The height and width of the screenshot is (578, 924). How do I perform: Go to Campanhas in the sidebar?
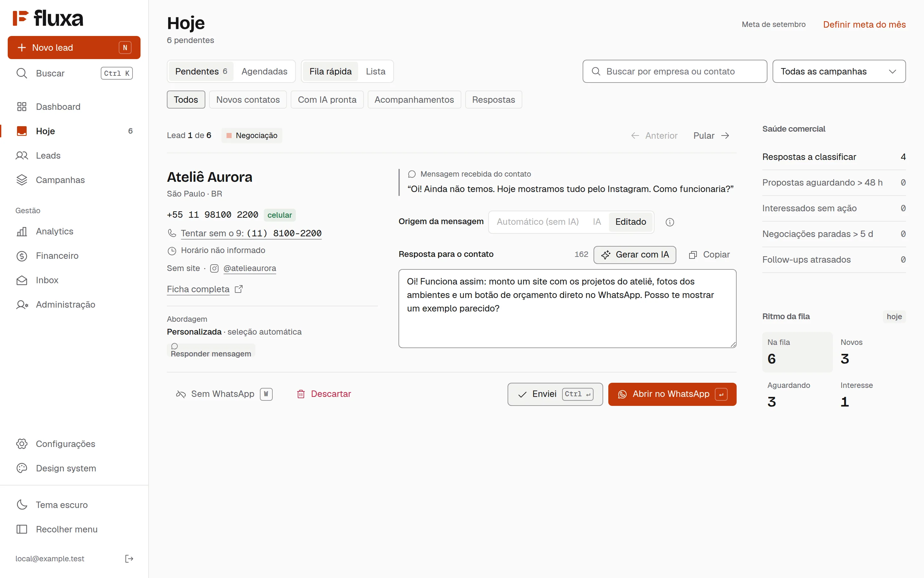click(x=74, y=180)
